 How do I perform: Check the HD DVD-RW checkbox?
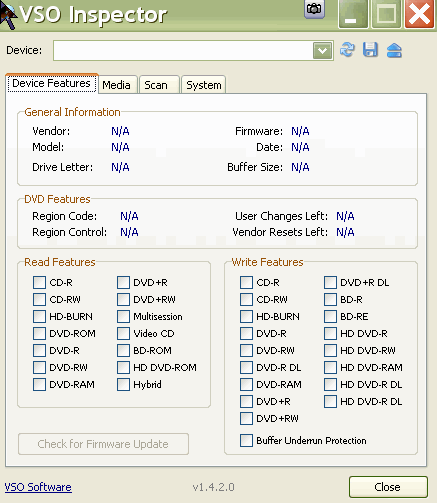[330, 350]
